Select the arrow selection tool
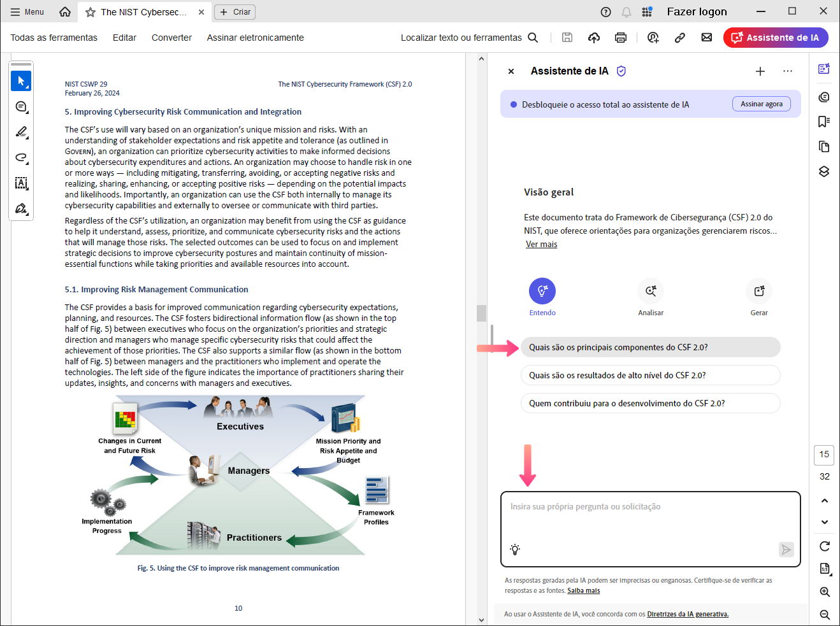 click(x=21, y=81)
